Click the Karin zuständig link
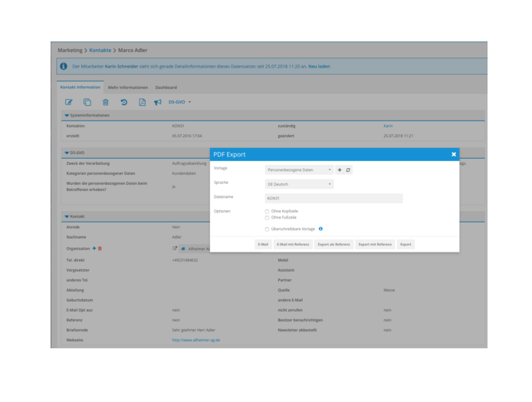 click(388, 126)
